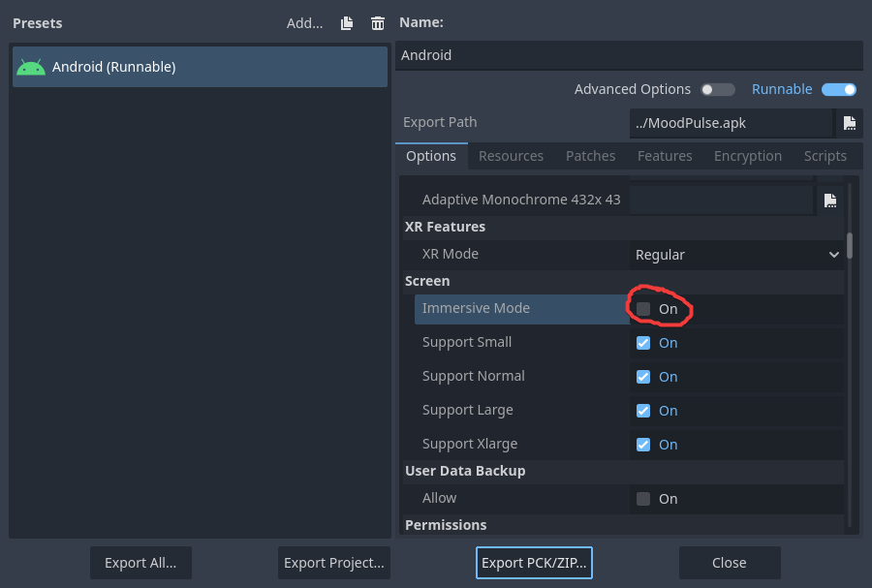Image resolution: width=872 pixels, height=588 pixels.
Task: Click the delete preset trash icon
Action: [x=378, y=23]
